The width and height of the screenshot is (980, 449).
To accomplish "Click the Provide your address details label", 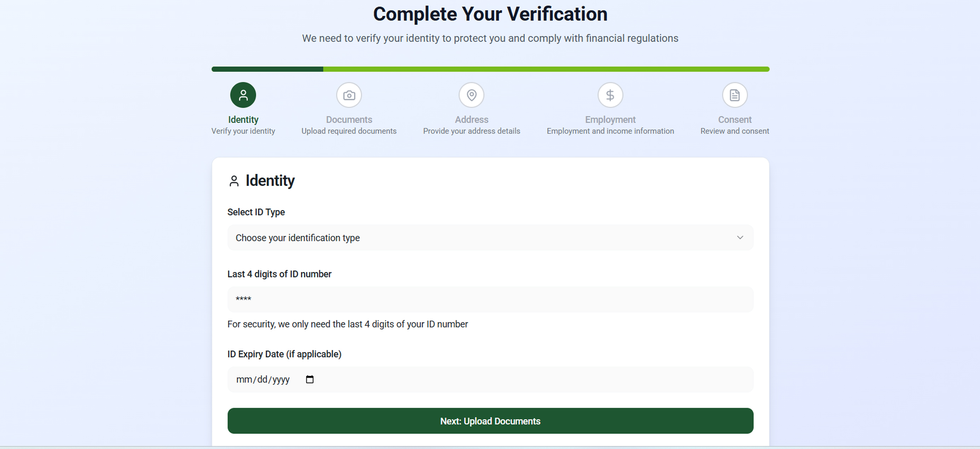I will (471, 131).
